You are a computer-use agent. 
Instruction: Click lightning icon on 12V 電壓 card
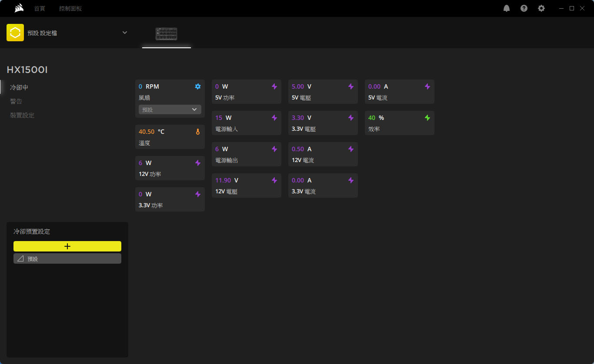click(x=274, y=180)
